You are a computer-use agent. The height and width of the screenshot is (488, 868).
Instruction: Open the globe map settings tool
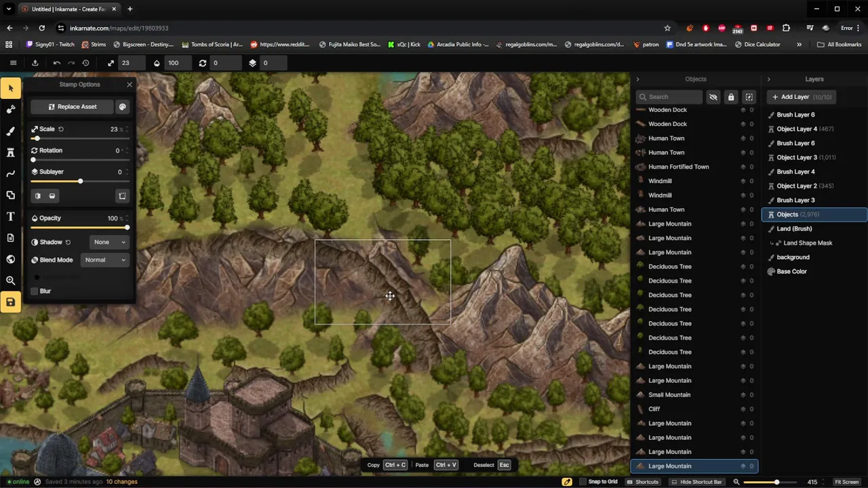coord(10,259)
